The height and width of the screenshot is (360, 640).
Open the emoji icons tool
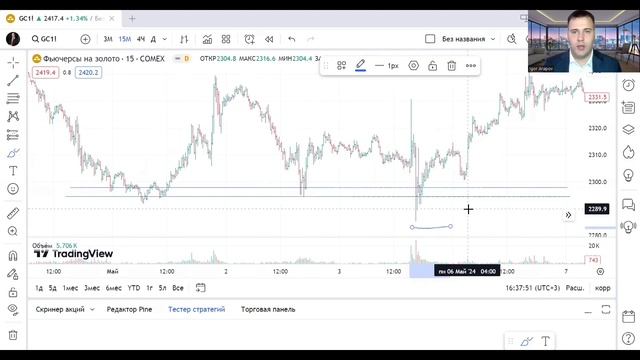pos(13,189)
